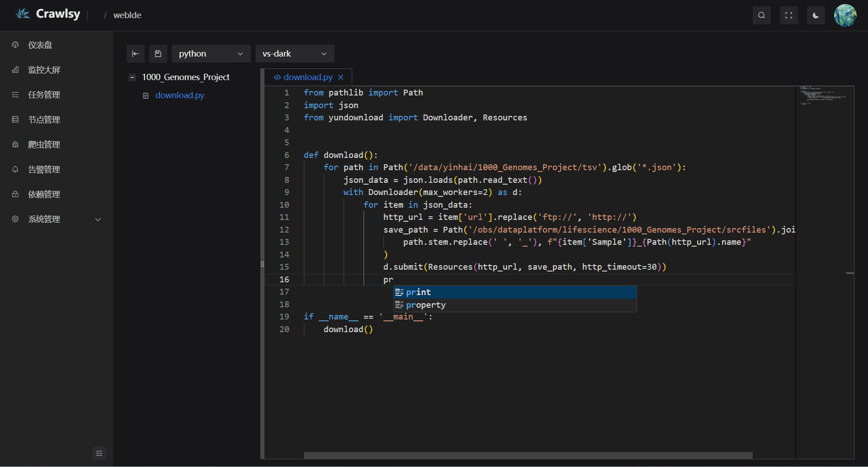
Task: Open 仪表盘 dashboard menu item
Action: [x=40, y=45]
